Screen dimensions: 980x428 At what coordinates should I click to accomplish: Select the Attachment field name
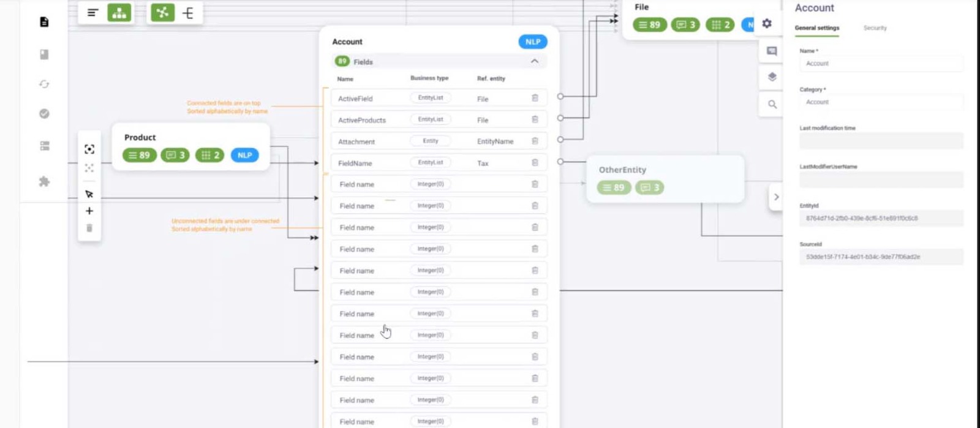click(356, 141)
